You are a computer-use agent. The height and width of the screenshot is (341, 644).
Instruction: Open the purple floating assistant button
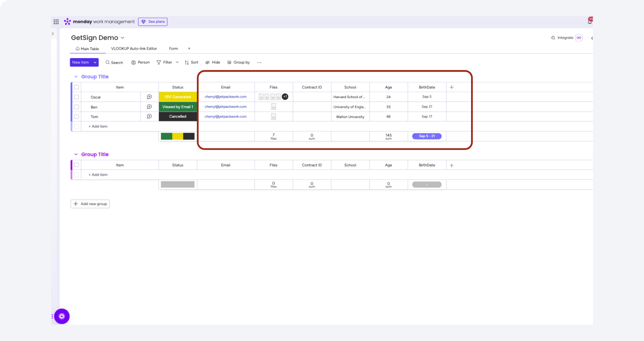pos(62,316)
